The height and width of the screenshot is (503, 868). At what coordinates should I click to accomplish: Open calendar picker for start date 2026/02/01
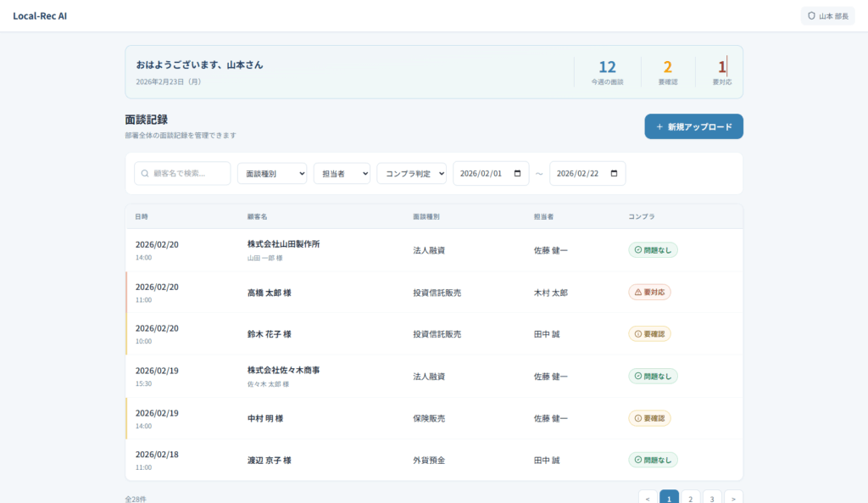518,173
